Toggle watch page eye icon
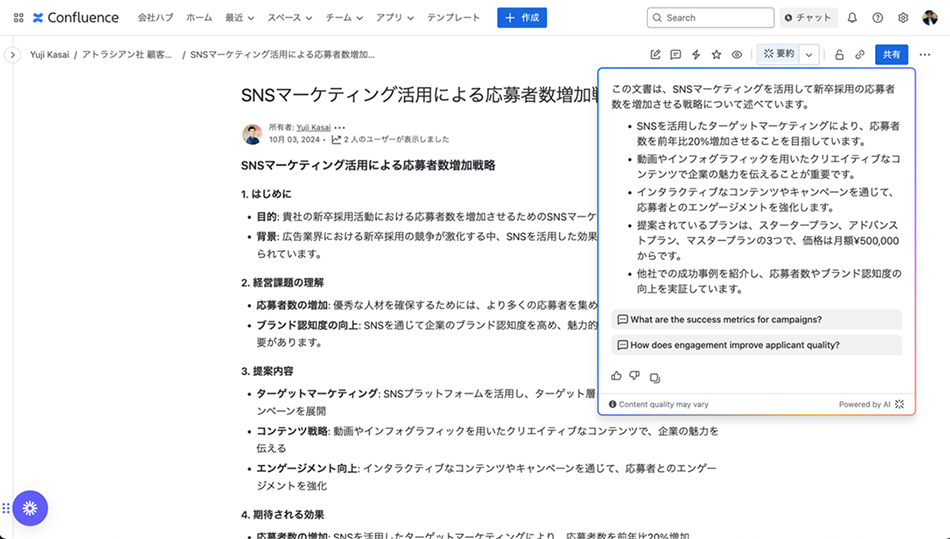This screenshot has width=950, height=539. click(737, 55)
